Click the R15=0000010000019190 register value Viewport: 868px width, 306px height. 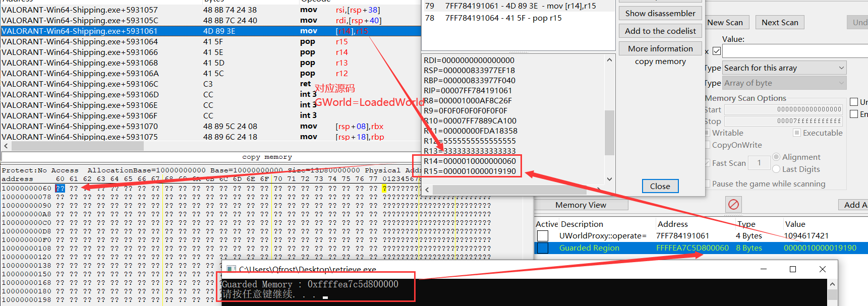click(470, 171)
